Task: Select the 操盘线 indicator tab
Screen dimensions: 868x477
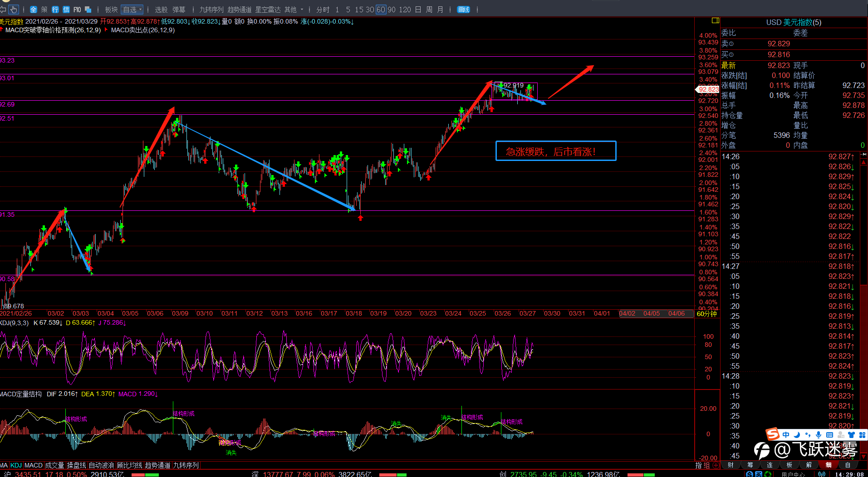Action: point(76,465)
